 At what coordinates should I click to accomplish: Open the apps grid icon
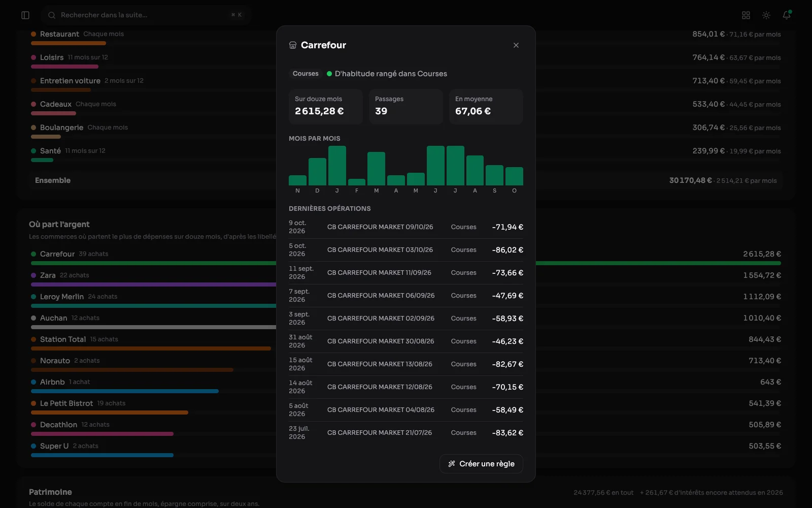(x=746, y=15)
